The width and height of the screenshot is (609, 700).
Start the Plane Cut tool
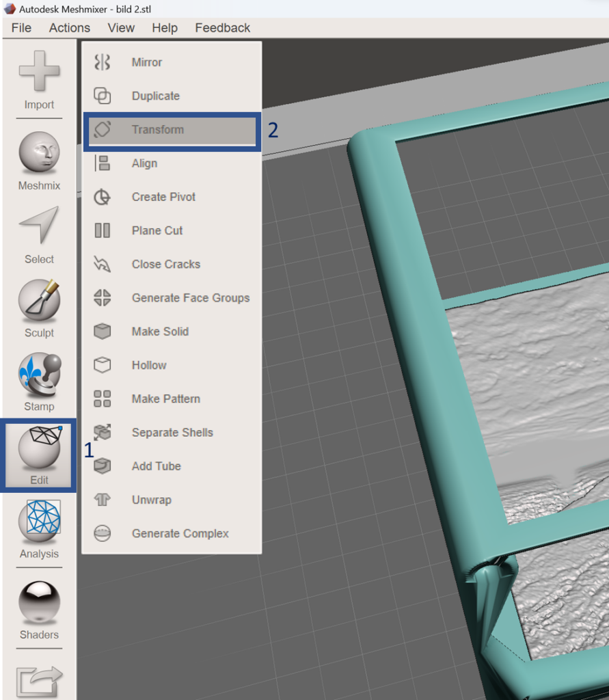click(172, 231)
